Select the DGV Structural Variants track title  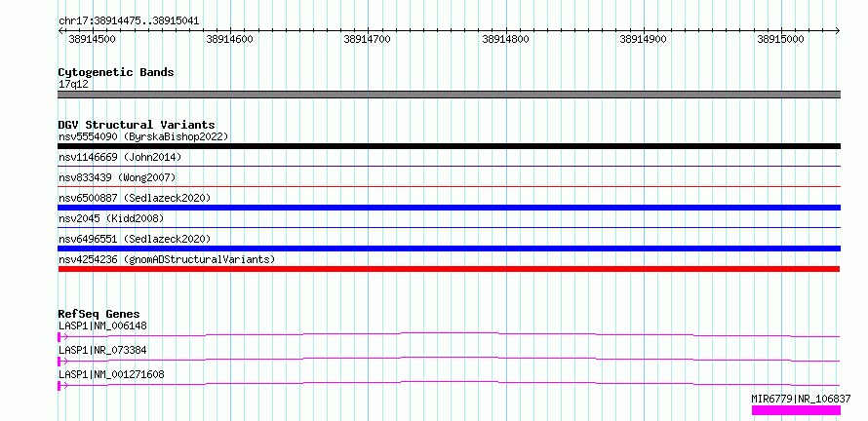[137, 125]
